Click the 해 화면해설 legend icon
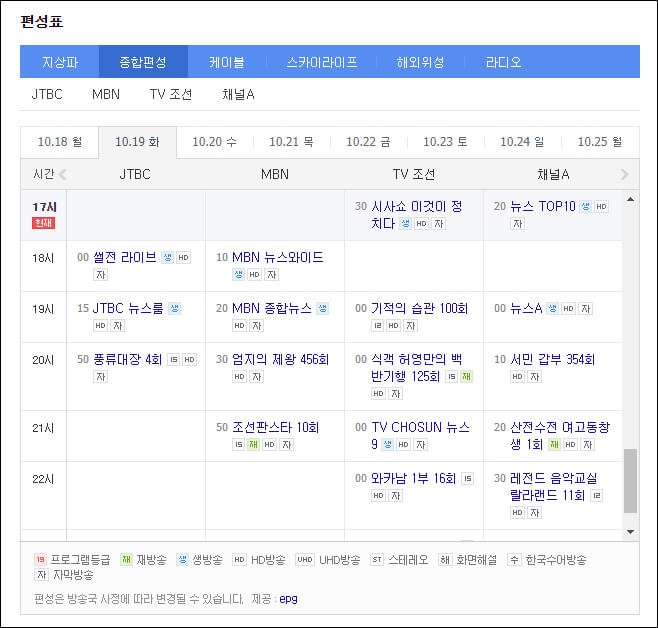 (445, 560)
